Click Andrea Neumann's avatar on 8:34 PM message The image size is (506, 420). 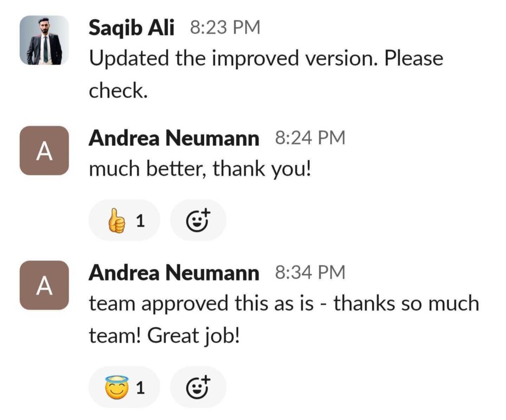click(x=44, y=285)
